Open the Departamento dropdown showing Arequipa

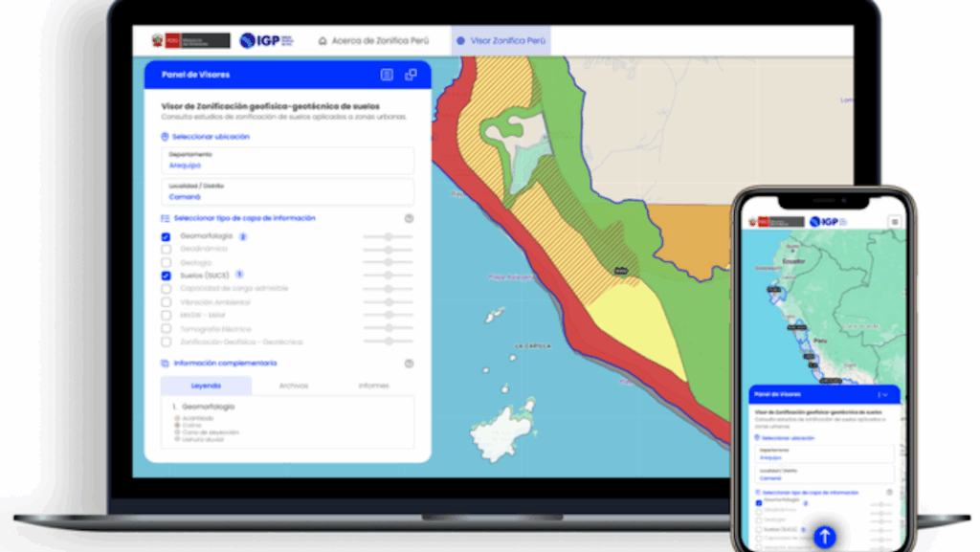[x=287, y=160]
